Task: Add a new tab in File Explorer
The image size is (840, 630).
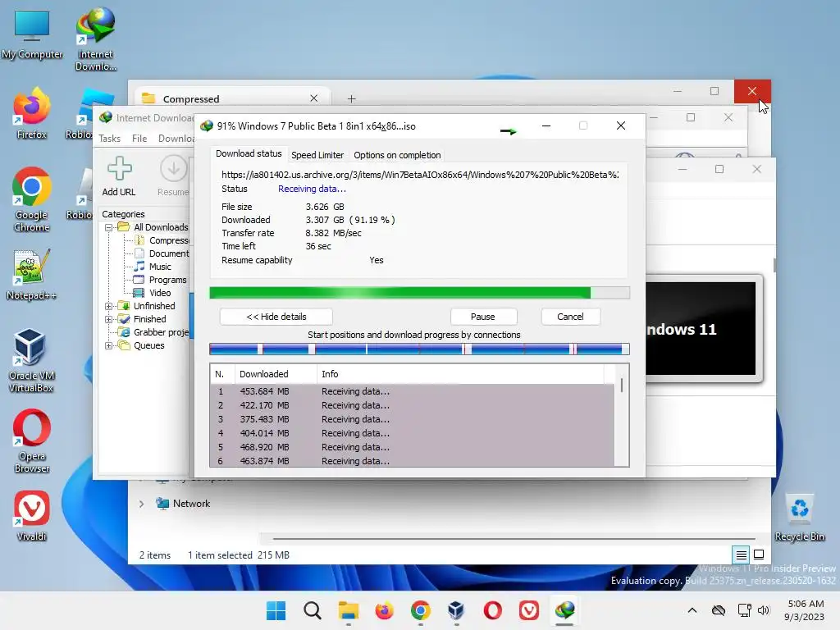Action: 351,98
